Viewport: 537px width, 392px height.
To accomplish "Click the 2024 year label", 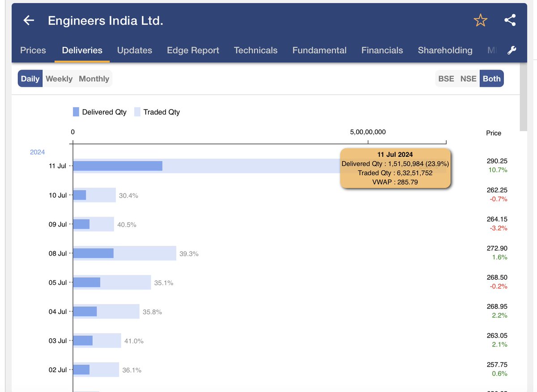I will coord(38,152).
